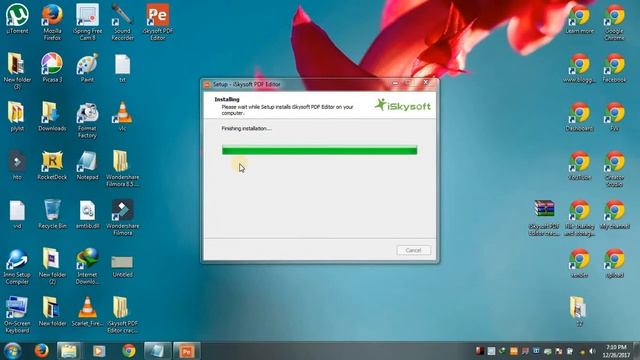
Task: Select the Sound Recorder desktop icon
Action: pos(122,22)
